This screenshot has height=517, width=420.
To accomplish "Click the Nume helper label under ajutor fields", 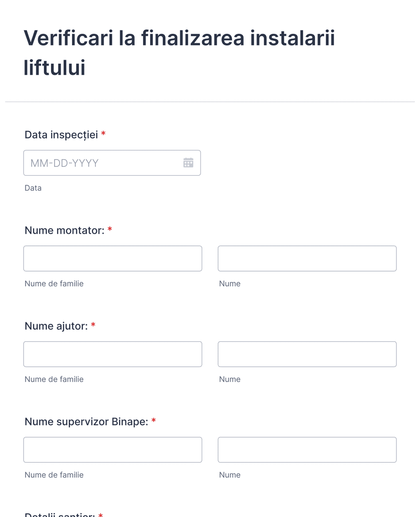I will (229, 379).
